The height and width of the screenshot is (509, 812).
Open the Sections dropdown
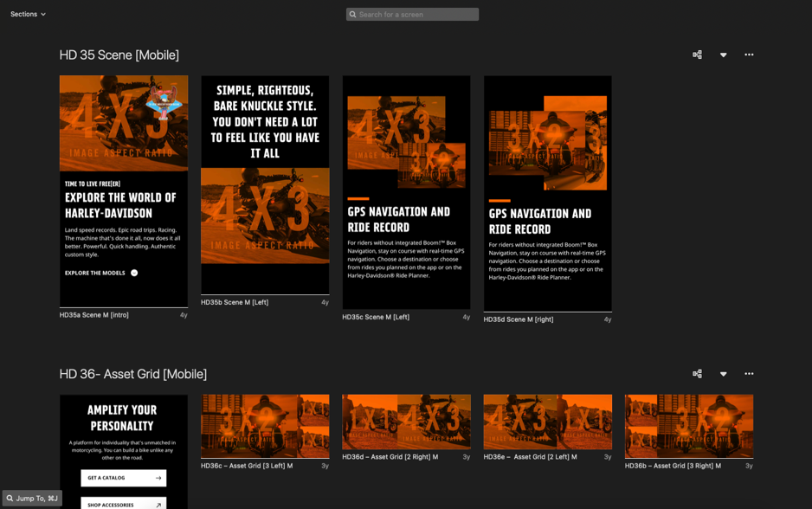[28, 14]
